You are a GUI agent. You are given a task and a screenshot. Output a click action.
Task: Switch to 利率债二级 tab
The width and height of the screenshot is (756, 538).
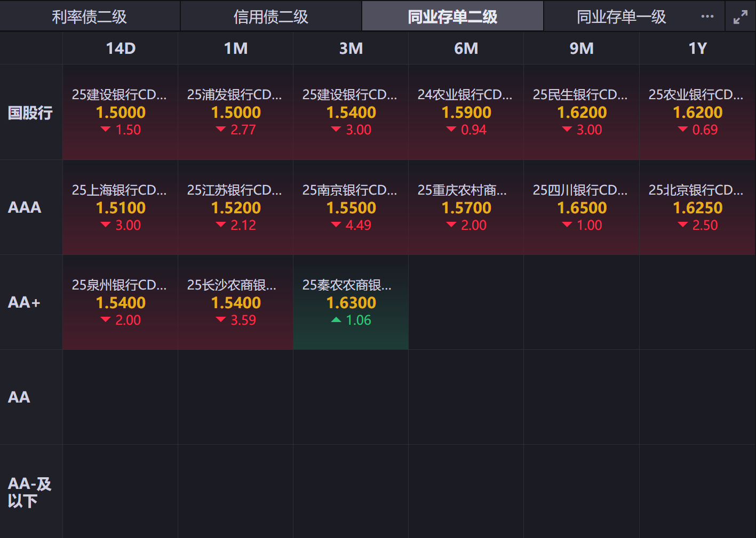click(90, 17)
